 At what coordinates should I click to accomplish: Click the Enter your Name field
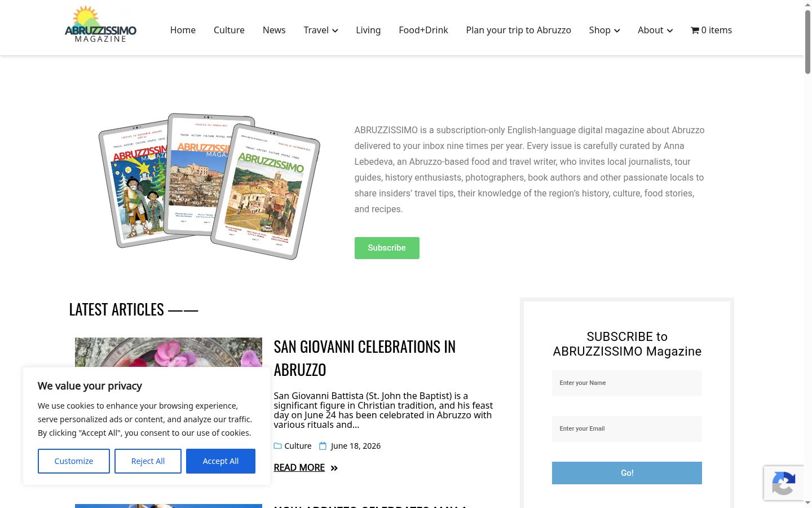627,383
